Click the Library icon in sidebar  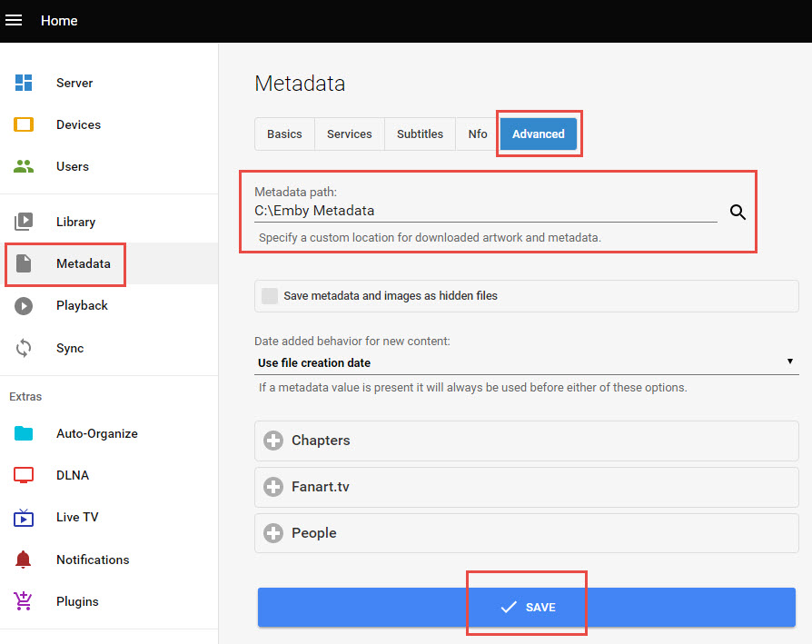[24, 222]
